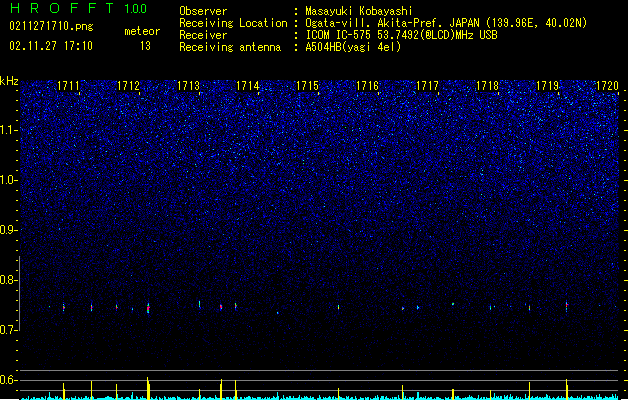
Task: Click the Receiver label
Action: [x=203, y=35]
